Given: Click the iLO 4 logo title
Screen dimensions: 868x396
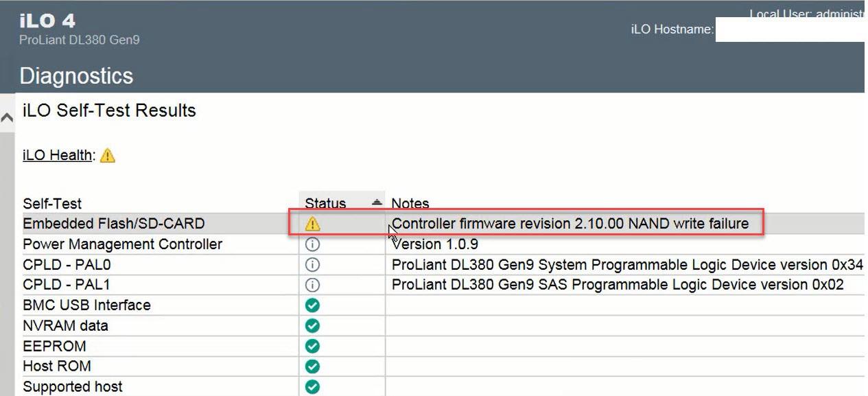Looking at the screenshot, I should [47, 21].
